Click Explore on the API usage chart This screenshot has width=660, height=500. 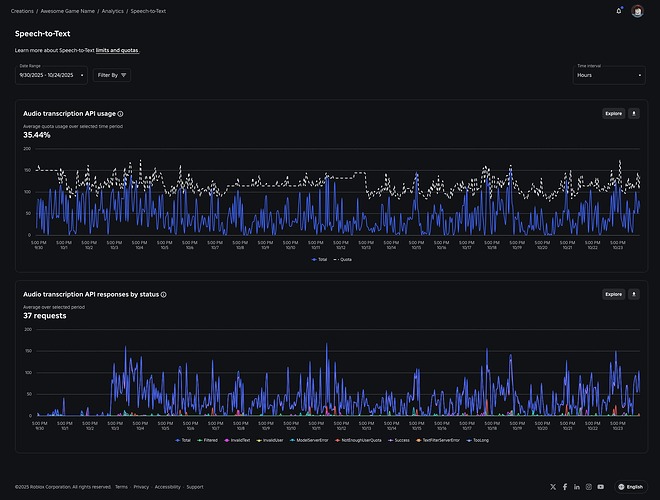point(613,114)
